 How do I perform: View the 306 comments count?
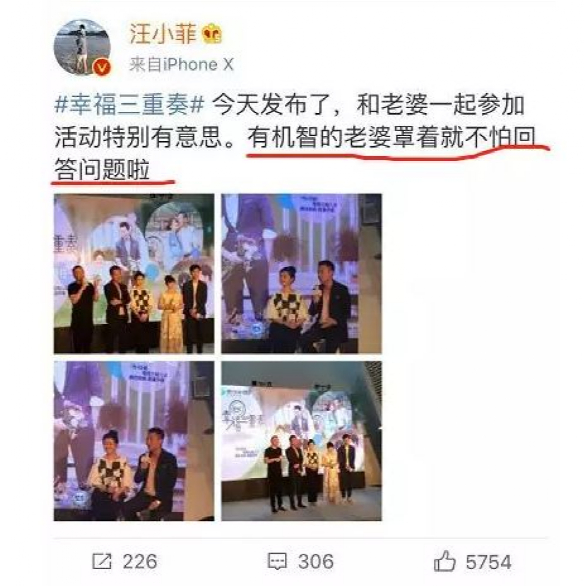[x=316, y=562]
